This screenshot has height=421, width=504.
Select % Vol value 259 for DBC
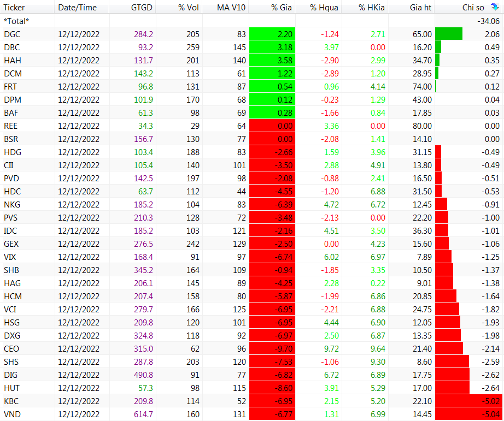point(193,48)
